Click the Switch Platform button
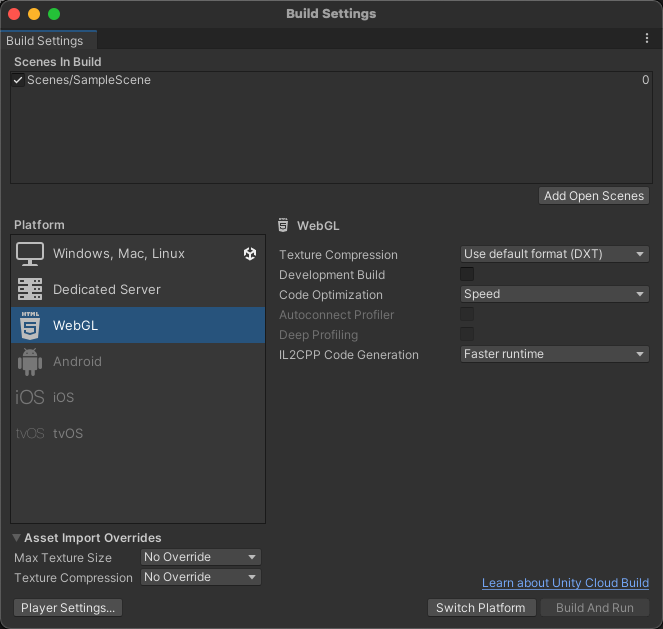The image size is (663, 629). click(x=482, y=608)
